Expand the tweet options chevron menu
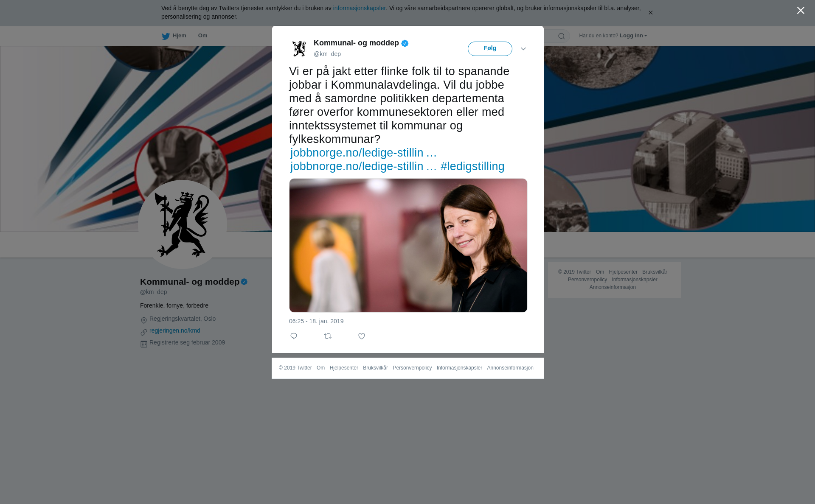Image resolution: width=815 pixels, height=504 pixels. click(523, 49)
